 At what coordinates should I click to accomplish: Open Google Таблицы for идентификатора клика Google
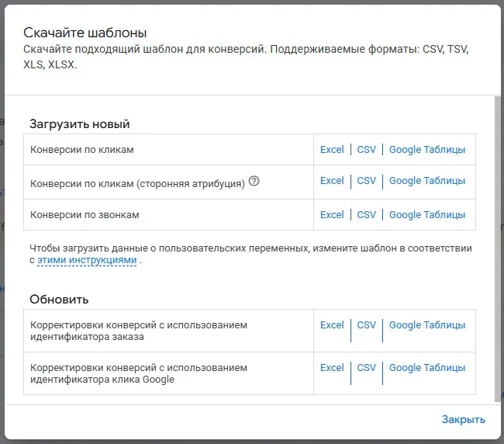(427, 367)
